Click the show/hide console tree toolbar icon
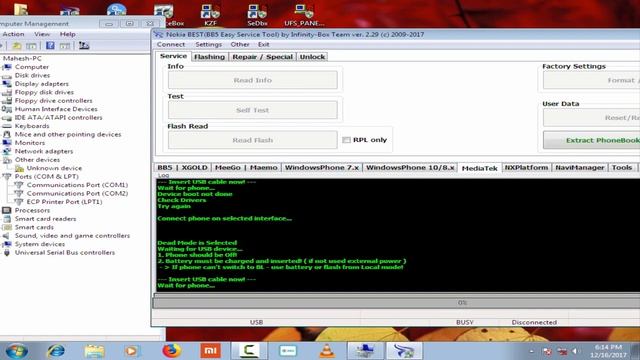640x360 pixels. click(31, 45)
